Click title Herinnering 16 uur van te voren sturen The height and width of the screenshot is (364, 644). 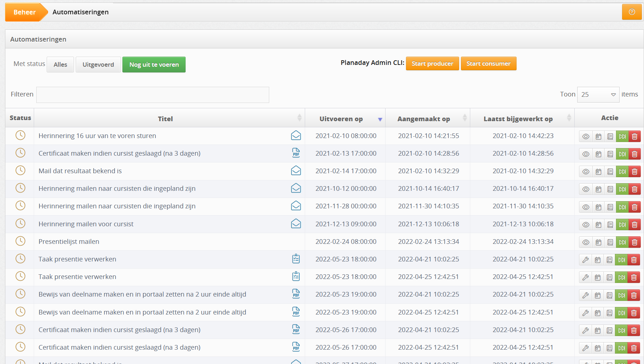click(x=97, y=136)
